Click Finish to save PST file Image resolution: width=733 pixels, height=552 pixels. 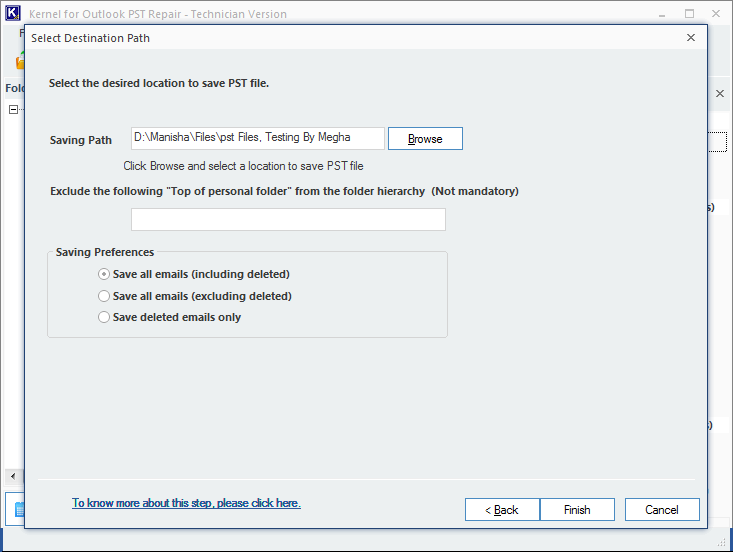pos(577,509)
